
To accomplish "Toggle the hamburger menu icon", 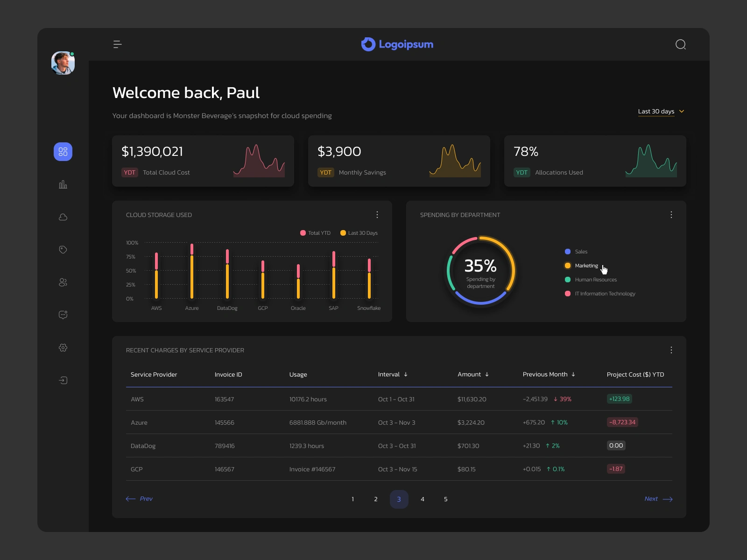I will point(117,44).
